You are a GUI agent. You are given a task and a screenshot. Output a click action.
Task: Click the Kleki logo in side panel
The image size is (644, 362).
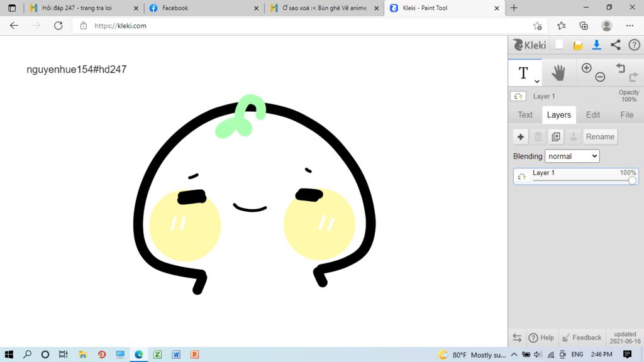point(530,45)
